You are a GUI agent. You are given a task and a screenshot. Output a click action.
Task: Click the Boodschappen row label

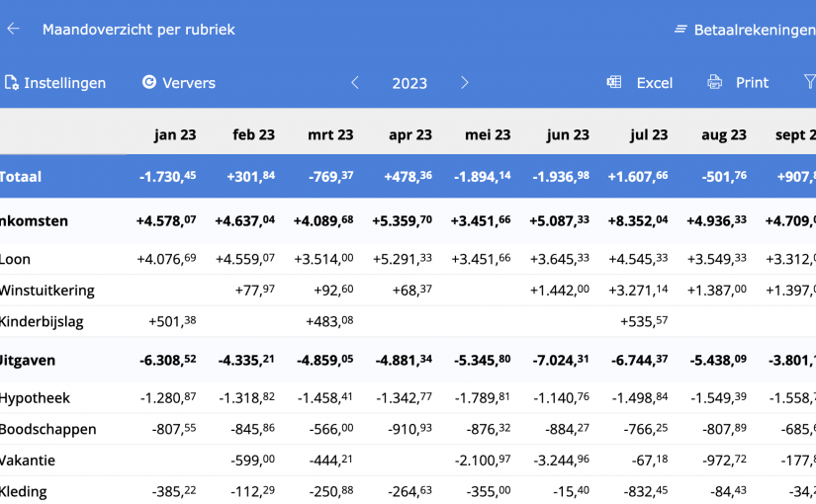(x=48, y=430)
